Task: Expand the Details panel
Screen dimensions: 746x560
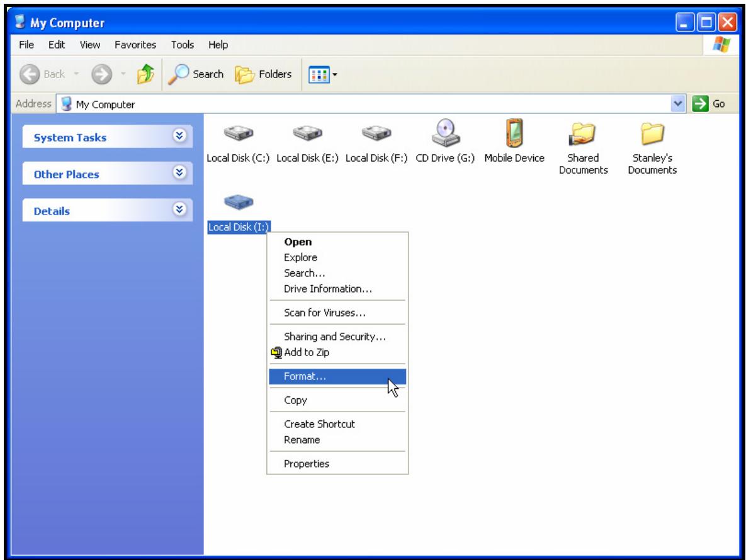Action: point(179,210)
